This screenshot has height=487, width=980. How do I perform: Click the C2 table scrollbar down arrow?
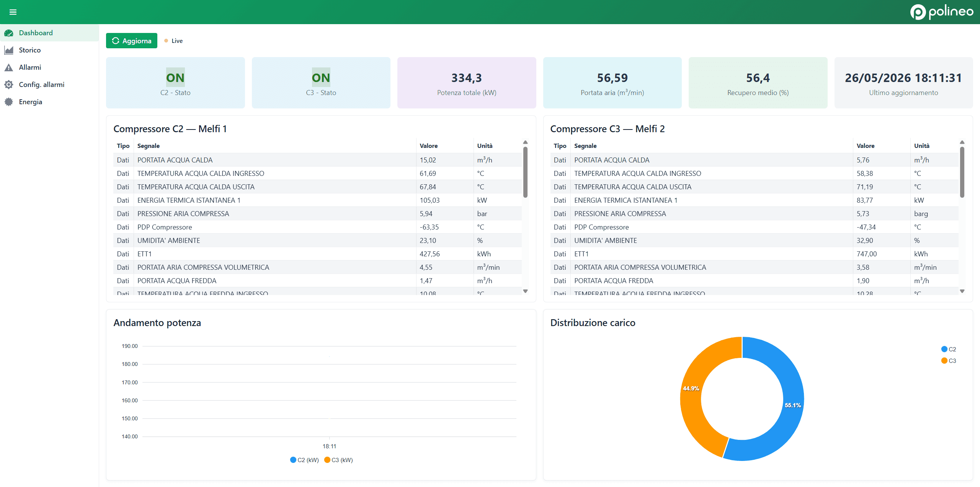tap(525, 291)
